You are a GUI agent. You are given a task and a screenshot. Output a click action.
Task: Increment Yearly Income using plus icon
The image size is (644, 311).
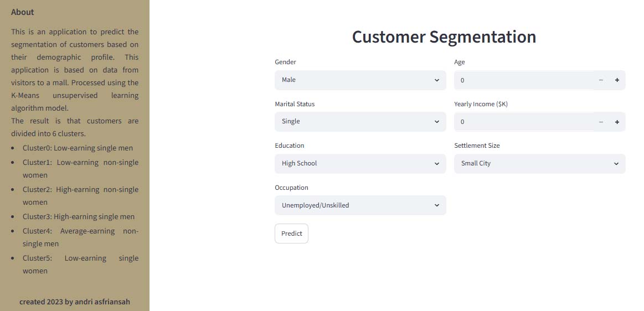[x=617, y=122]
